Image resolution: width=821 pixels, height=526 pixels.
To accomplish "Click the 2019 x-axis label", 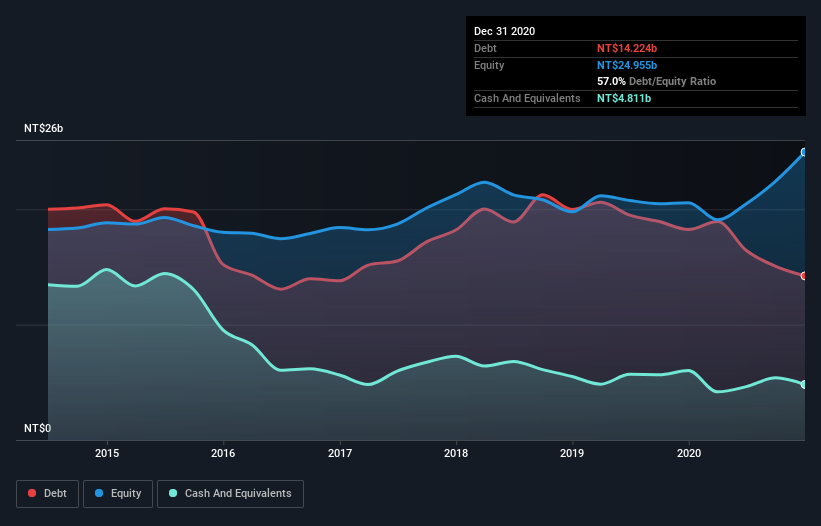I will pos(572,453).
